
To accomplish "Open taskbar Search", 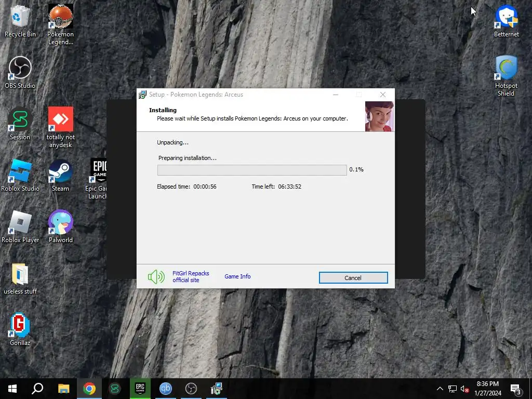I will pos(37,389).
